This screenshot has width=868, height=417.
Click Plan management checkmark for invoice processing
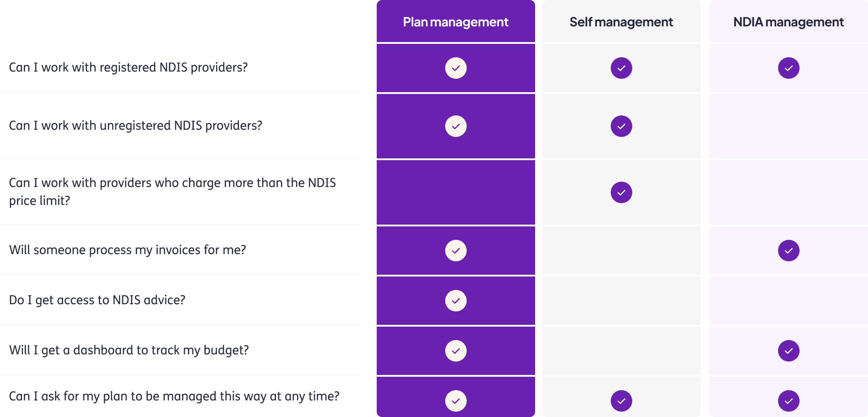click(455, 251)
